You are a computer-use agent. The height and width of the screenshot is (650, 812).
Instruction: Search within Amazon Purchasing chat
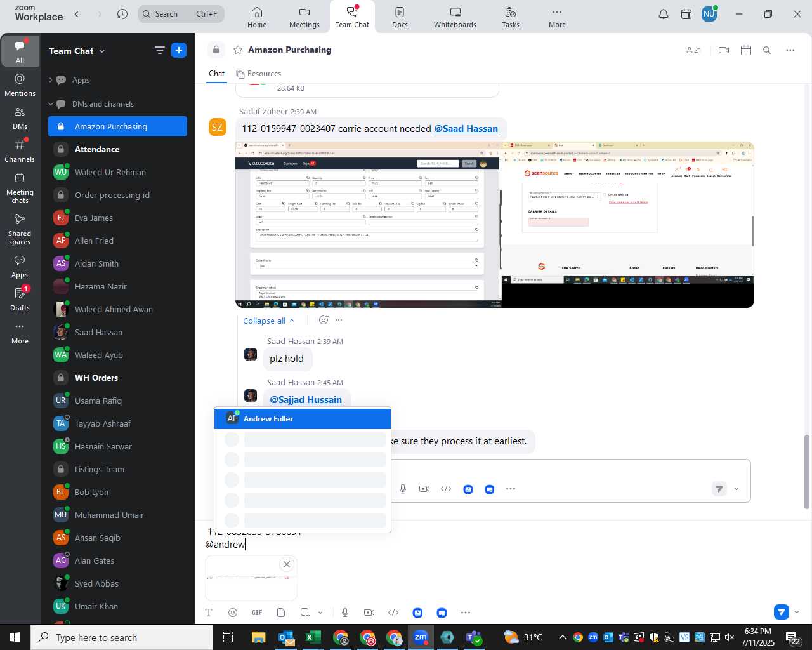tap(767, 50)
